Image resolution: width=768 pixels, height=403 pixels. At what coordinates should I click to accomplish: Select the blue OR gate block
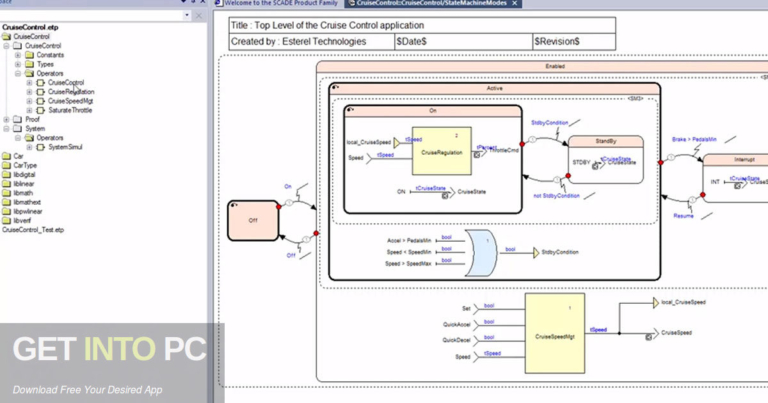pos(480,253)
